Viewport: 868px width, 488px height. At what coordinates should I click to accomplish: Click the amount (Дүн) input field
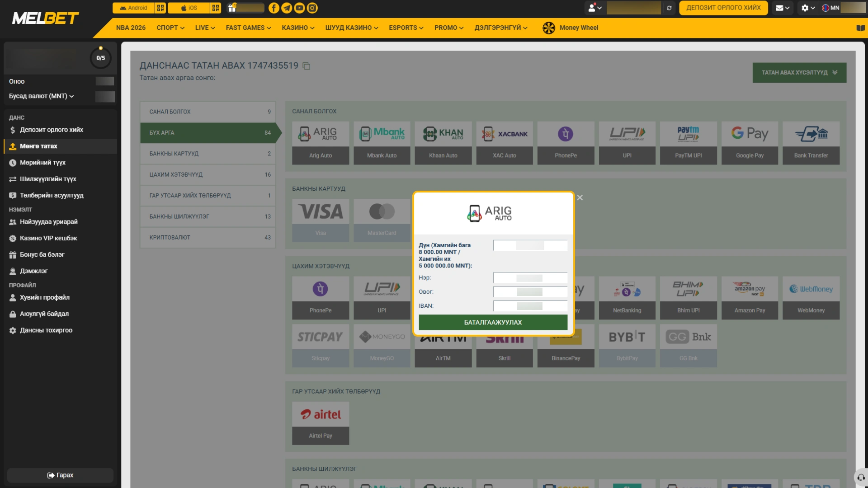(x=530, y=245)
